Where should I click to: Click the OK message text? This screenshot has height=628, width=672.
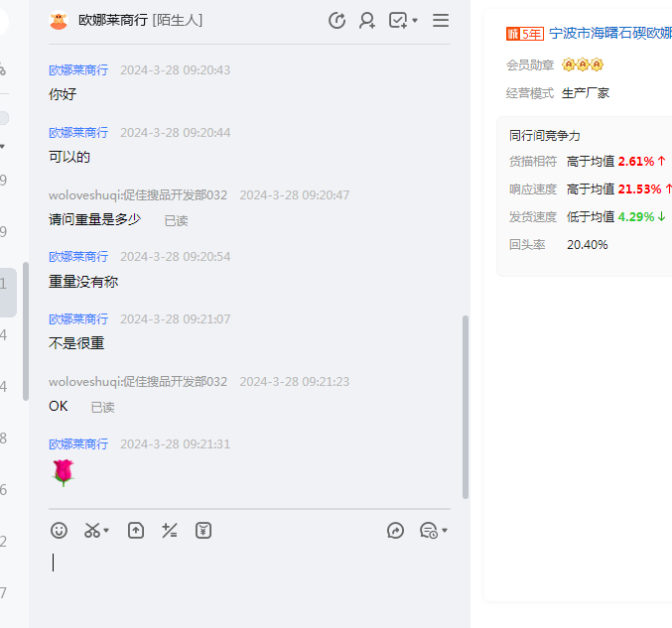pyautogui.click(x=59, y=406)
